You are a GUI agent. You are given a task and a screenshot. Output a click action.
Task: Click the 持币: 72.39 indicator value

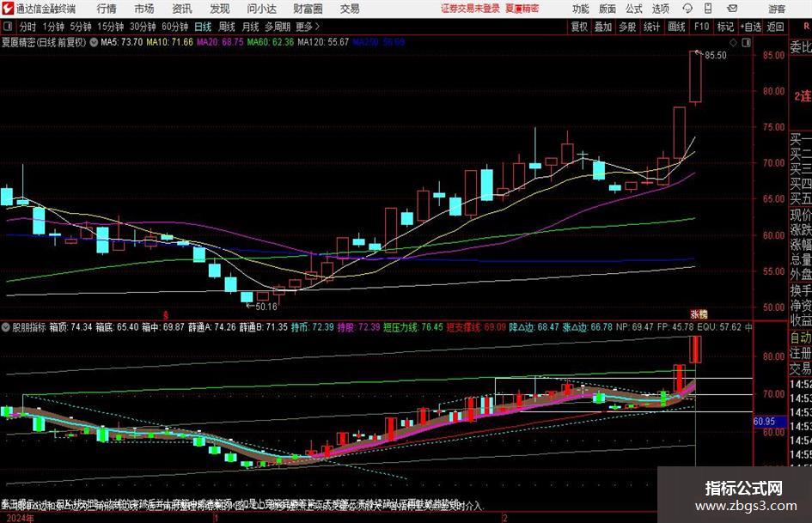click(312, 327)
